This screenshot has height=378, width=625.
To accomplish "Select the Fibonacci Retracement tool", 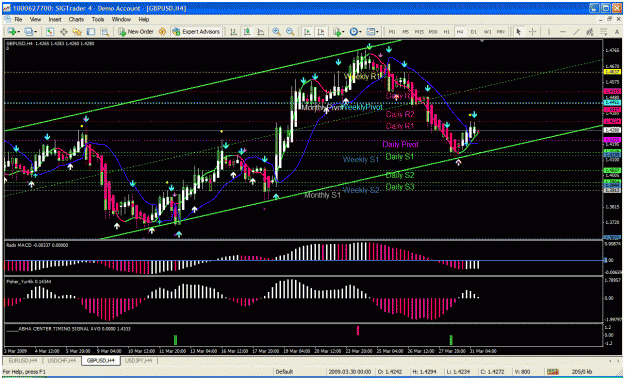I will 603,32.
